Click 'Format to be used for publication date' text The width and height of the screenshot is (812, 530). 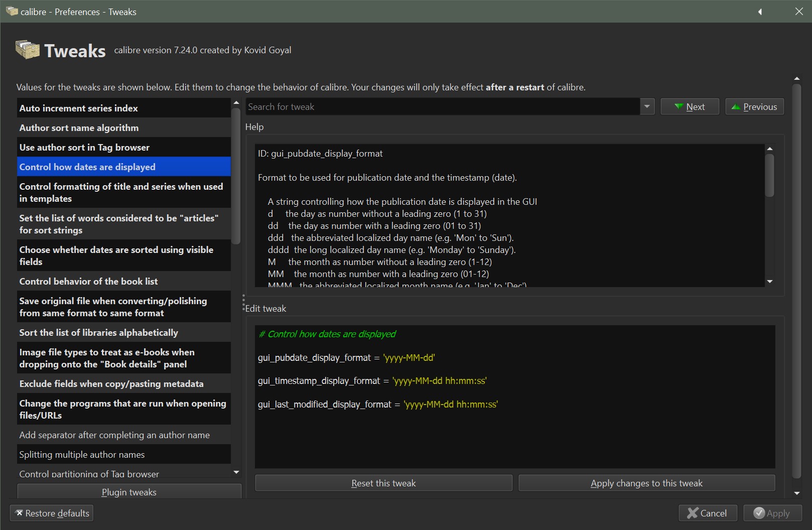(387, 177)
